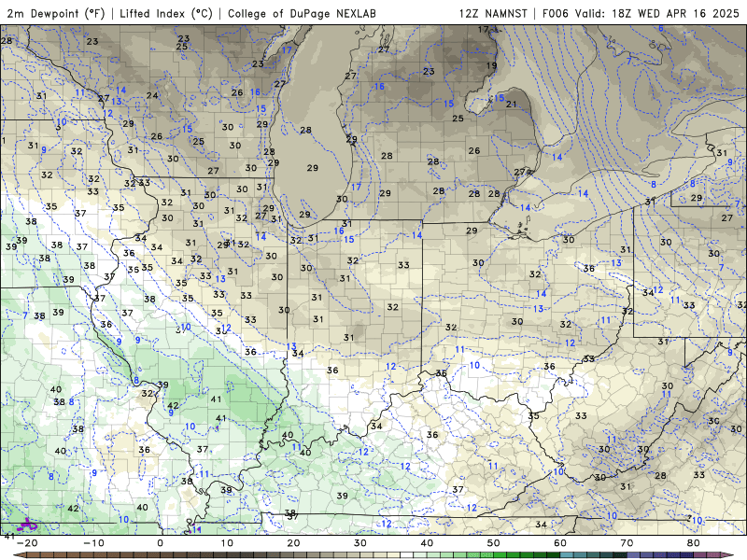
Task: Click the 70 label on the color scale
Action: (x=627, y=543)
